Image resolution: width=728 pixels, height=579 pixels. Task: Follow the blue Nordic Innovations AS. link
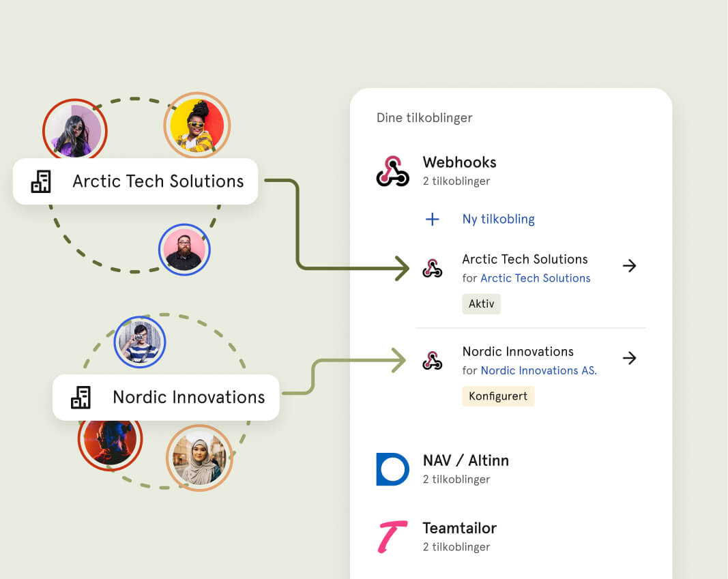(x=538, y=370)
